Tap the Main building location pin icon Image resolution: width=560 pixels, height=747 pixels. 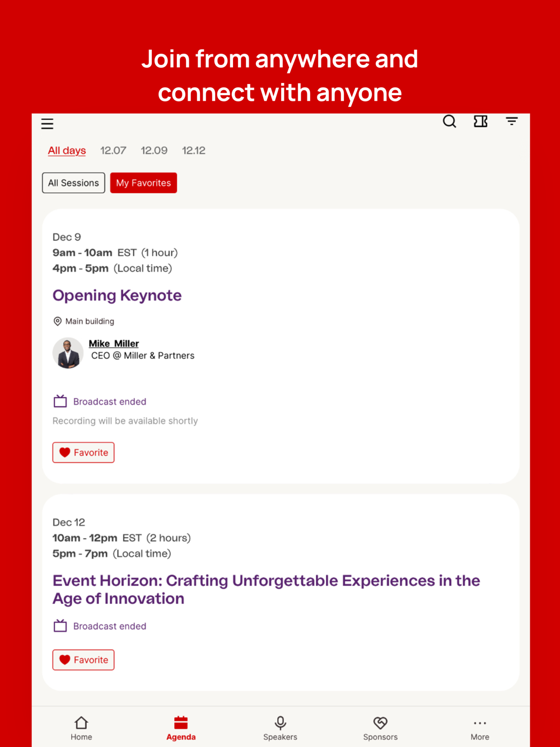tap(57, 321)
